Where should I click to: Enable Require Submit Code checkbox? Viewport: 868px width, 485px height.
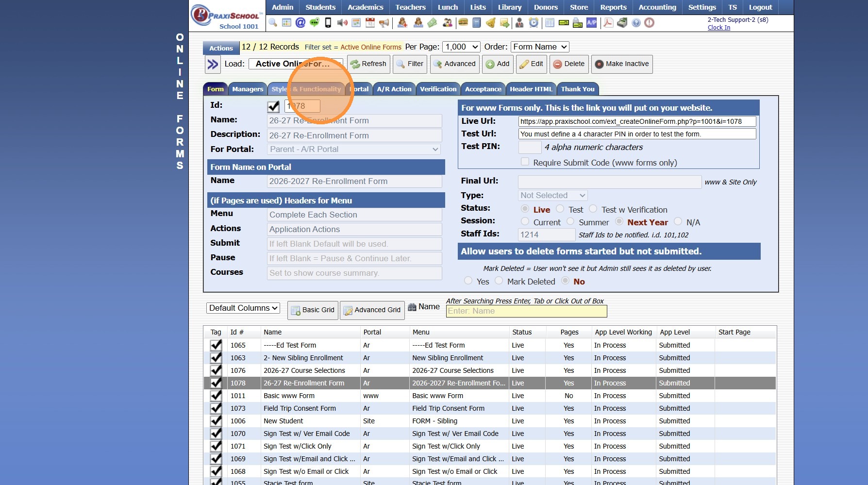(x=525, y=162)
